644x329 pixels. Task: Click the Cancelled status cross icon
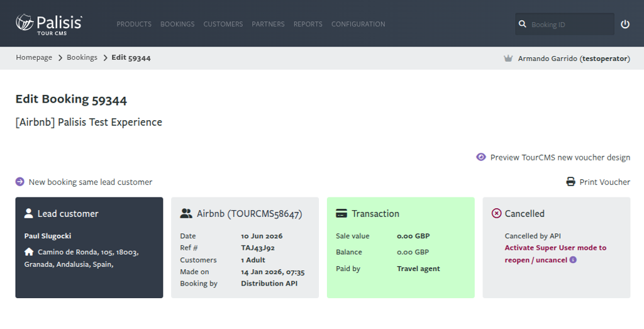pos(497,213)
